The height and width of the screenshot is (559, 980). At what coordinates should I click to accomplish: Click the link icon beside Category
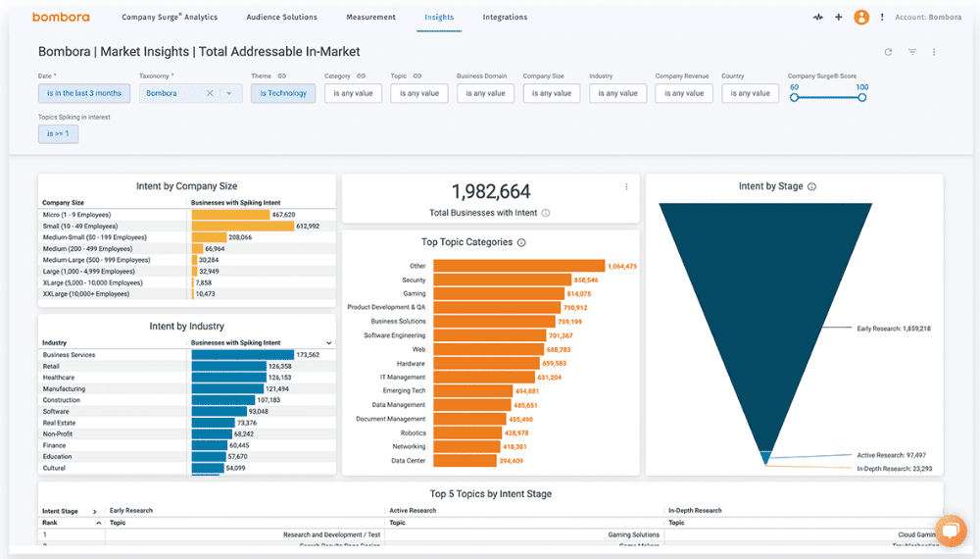pyautogui.click(x=361, y=76)
